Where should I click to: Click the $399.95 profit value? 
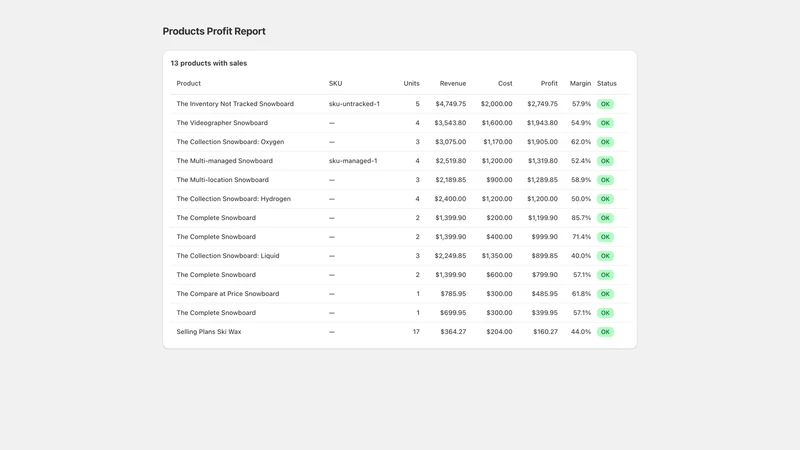click(x=544, y=313)
